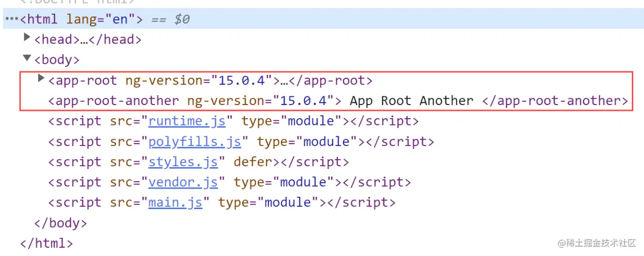Click type="module" on the vendor.js row
This screenshot has width=644, height=256.
click(283, 182)
